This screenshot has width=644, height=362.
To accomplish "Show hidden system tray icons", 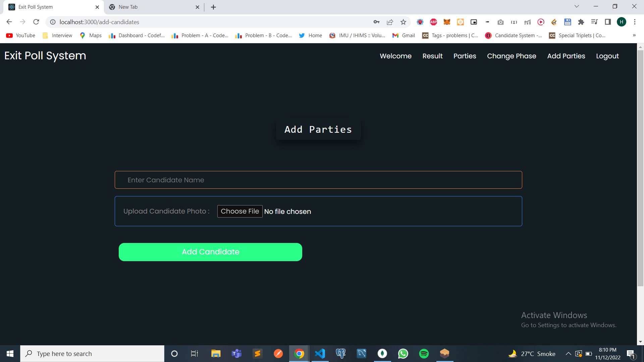I will click(x=568, y=354).
